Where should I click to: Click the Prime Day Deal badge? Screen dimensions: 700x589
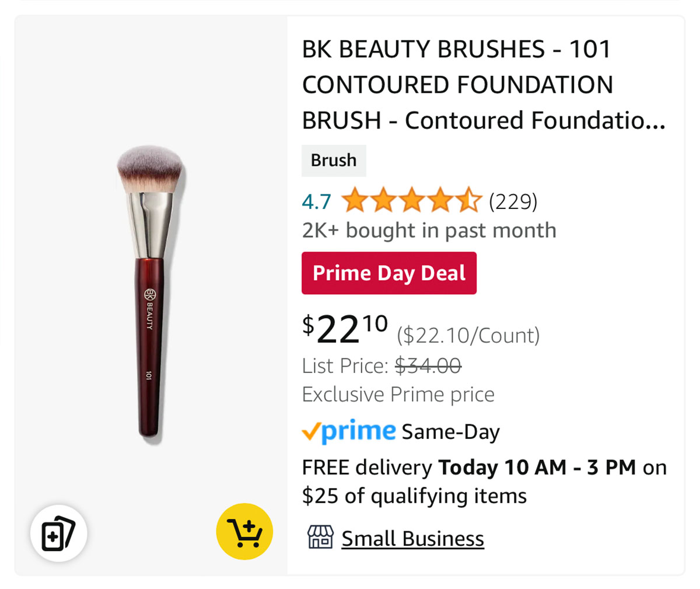(389, 273)
